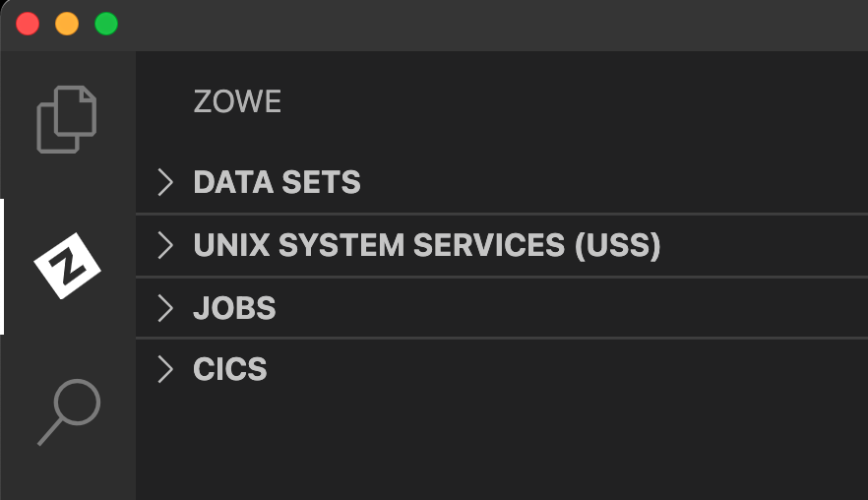The width and height of the screenshot is (868, 500).
Task: Open the Explorer files icon
Action: (67, 120)
